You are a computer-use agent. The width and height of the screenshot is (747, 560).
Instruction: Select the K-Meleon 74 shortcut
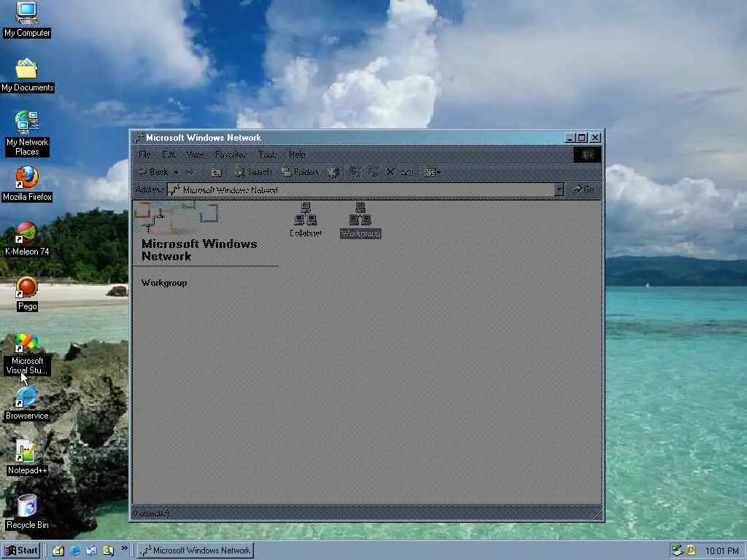[27, 238]
